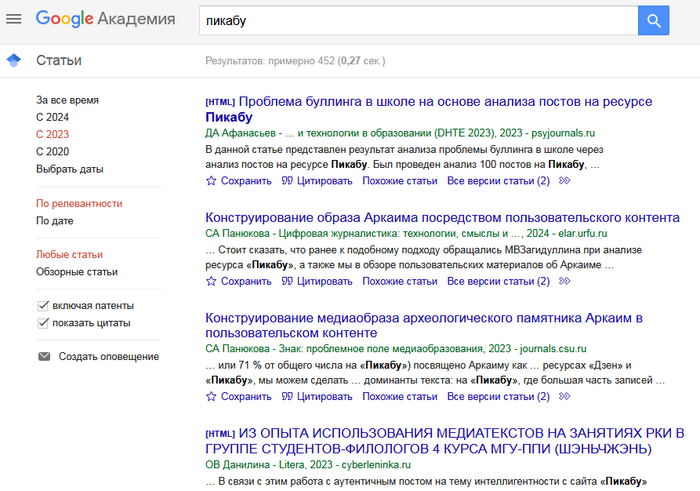The image size is (700, 491).
Task: Open author link ДА Афанасьев
Action: tap(240, 133)
